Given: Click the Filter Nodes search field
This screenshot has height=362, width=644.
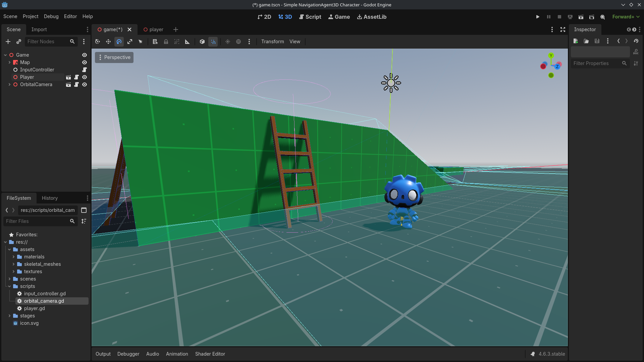Looking at the screenshot, I should pos(51,42).
